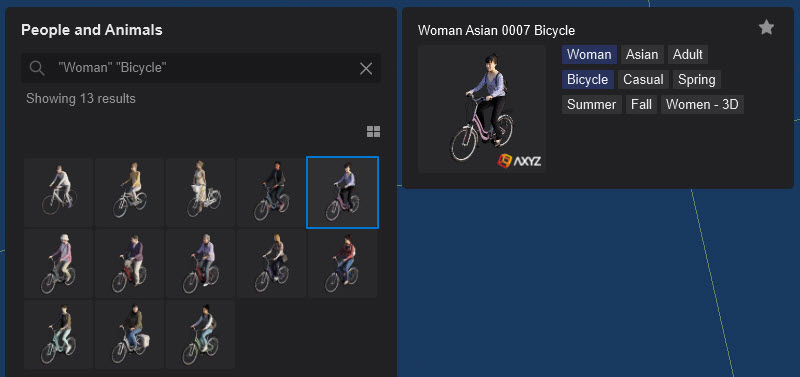Select the Summer tag
Screen dimensions: 800x377
click(592, 105)
